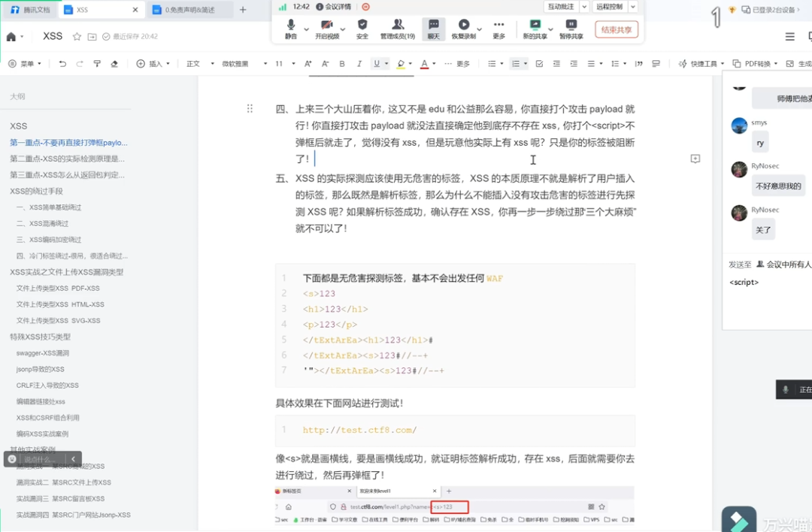Expand microphone options arrow next to 静音
812x532 pixels.
click(306, 29)
